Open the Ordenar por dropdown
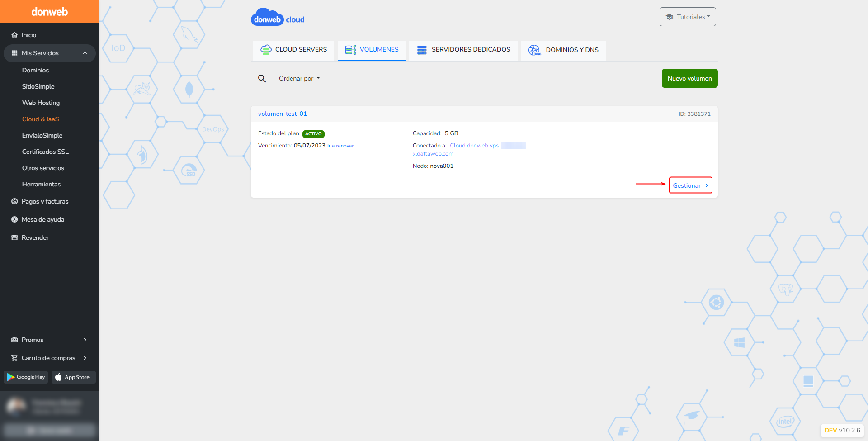Screen dimensions: 868x441 click(x=299, y=78)
